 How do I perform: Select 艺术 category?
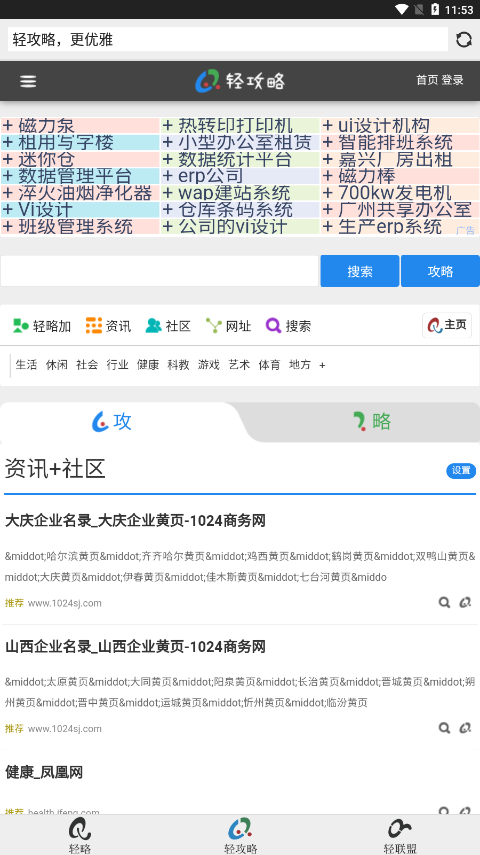point(239,365)
